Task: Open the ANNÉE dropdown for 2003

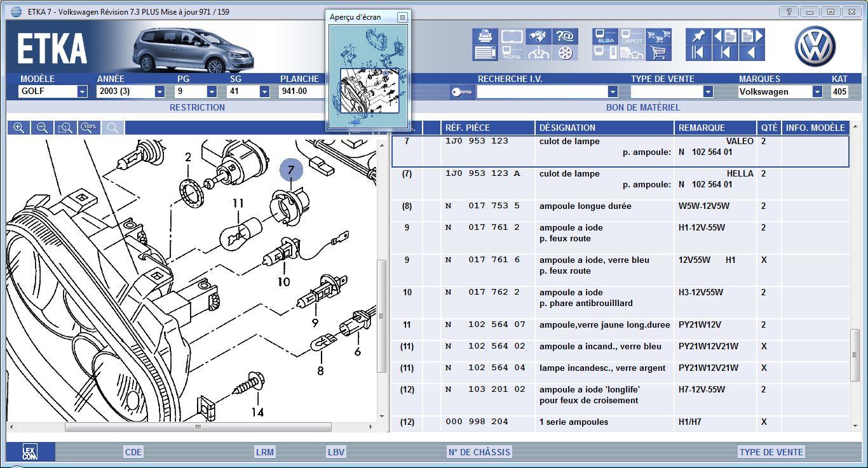Action: 159,91
